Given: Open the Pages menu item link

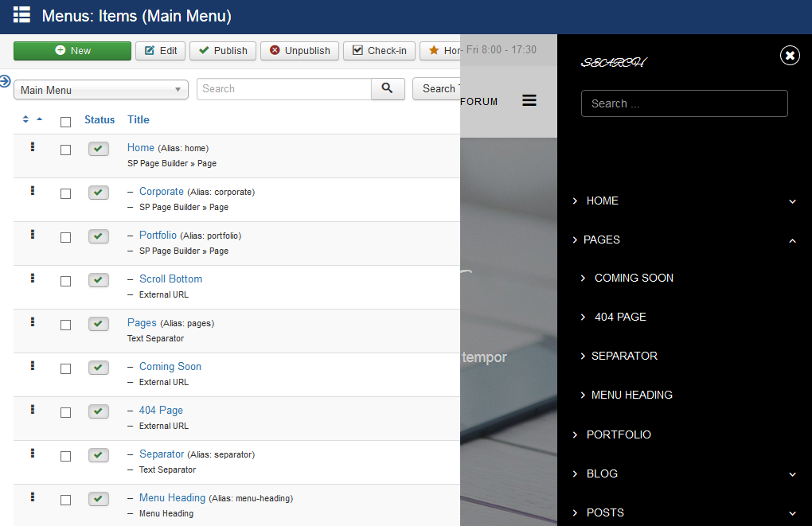Looking at the screenshot, I should point(142,322).
